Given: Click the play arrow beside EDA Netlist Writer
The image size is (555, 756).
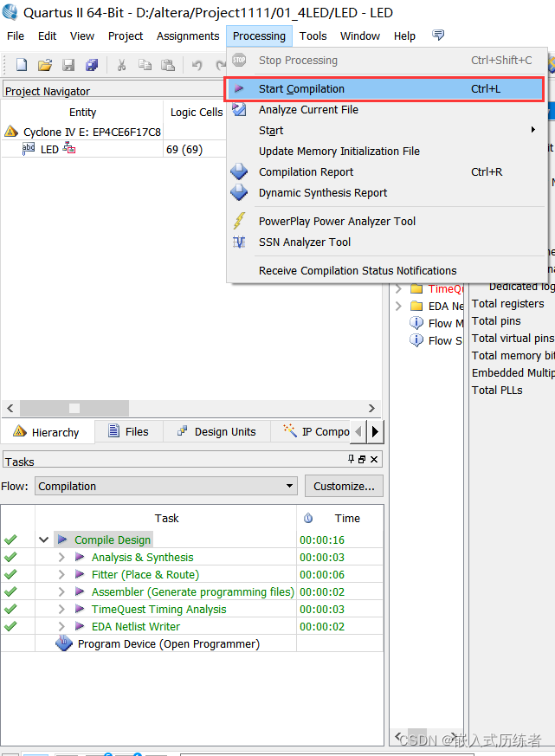Looking at the screenshot, I should [x=80, y=626].
